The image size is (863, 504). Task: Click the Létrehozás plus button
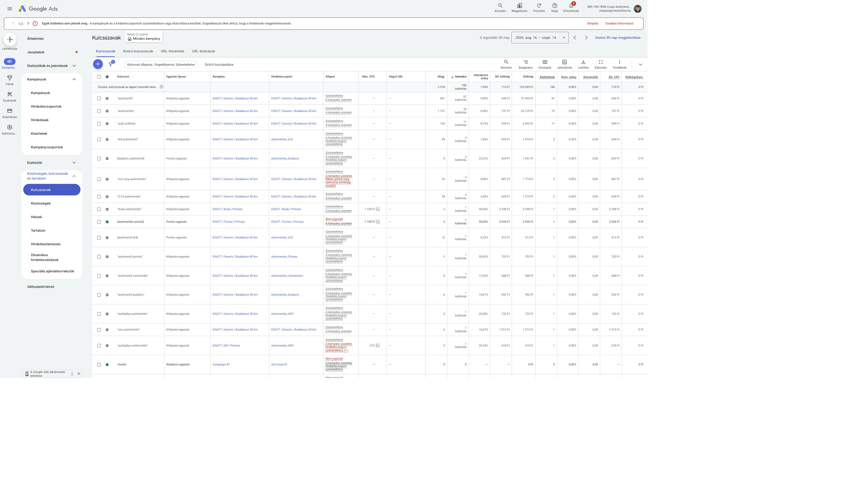click(10, 39)
